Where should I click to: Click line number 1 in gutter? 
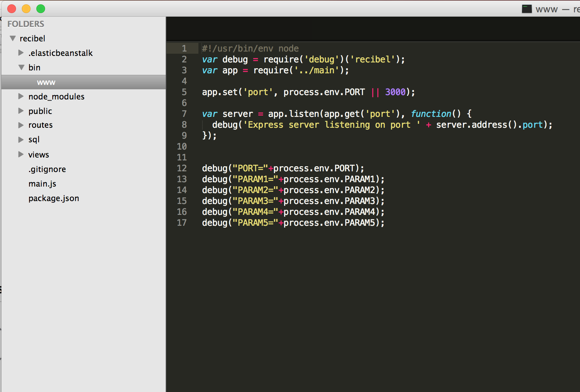tap(184, 48)
